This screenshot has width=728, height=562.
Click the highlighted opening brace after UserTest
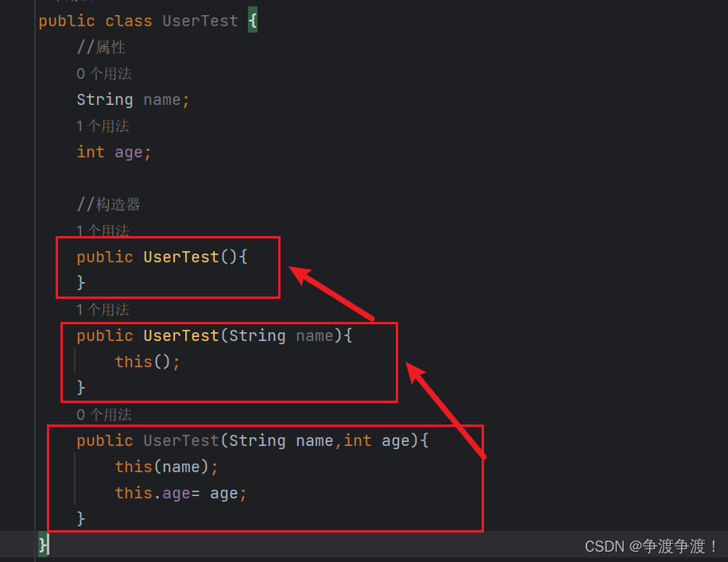tap(252, 21)
